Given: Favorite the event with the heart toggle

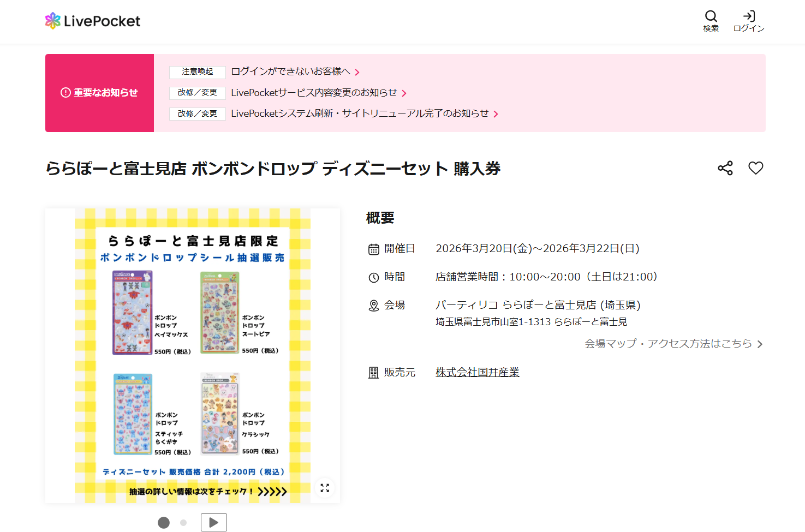Looking at the screenshot, I should coord(756,168).
